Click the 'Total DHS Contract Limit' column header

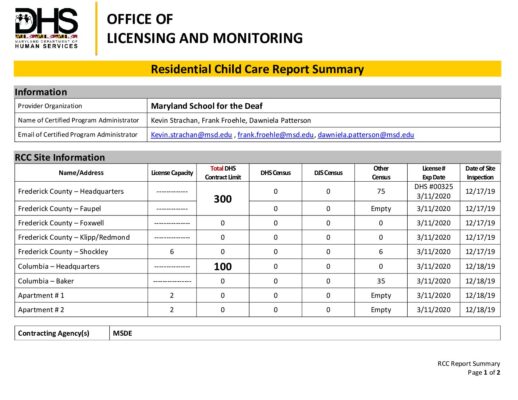tap(223, 173)
